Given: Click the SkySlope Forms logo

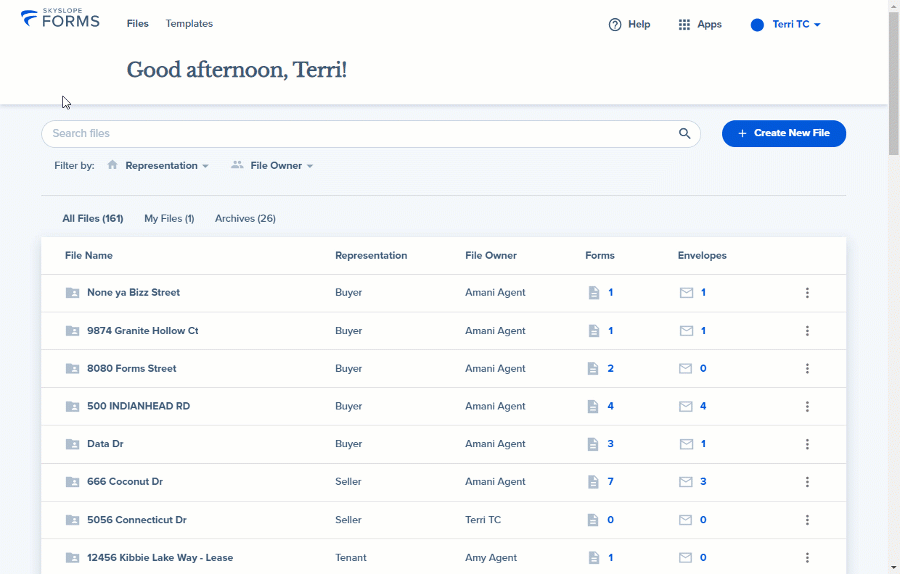Looking at the screenshot, I should coord(60,19).
